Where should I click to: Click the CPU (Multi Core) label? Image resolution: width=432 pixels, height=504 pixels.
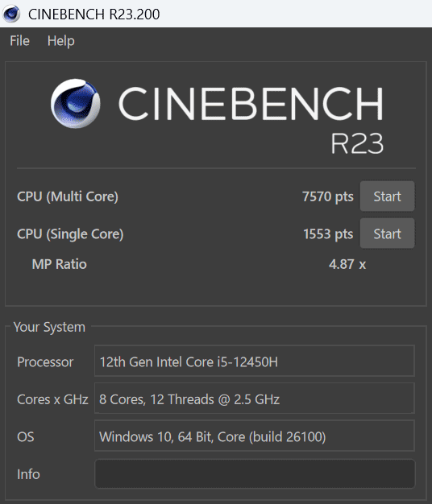tap(68, 196)
